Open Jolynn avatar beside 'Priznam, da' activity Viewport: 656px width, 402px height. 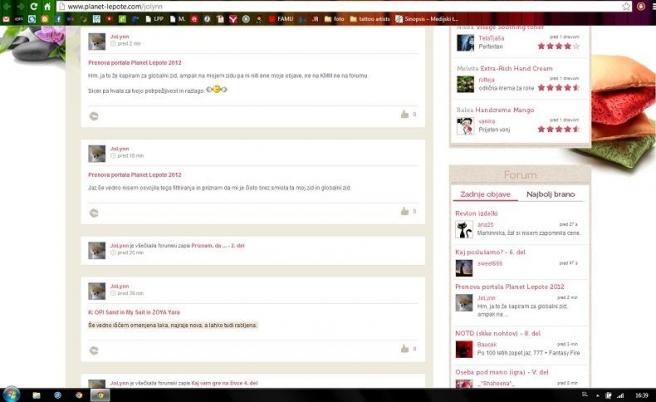pos(97,250)
